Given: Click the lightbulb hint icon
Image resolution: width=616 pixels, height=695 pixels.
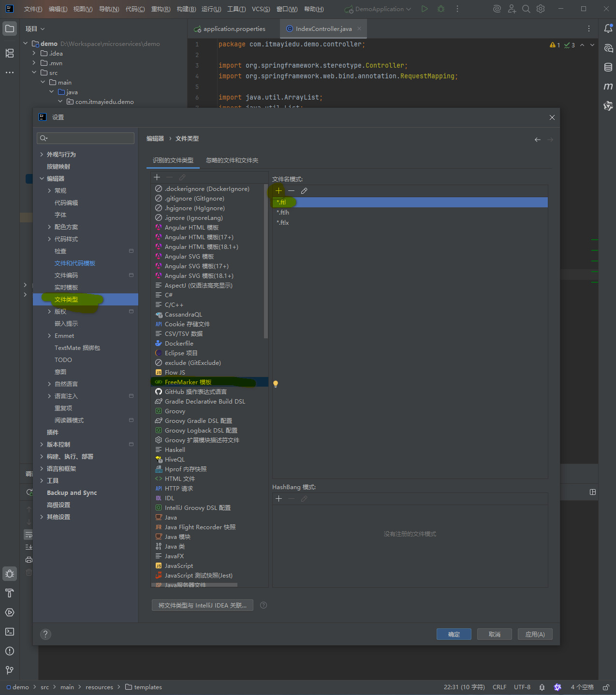Looking at the screenshot, I should point(276,384).
